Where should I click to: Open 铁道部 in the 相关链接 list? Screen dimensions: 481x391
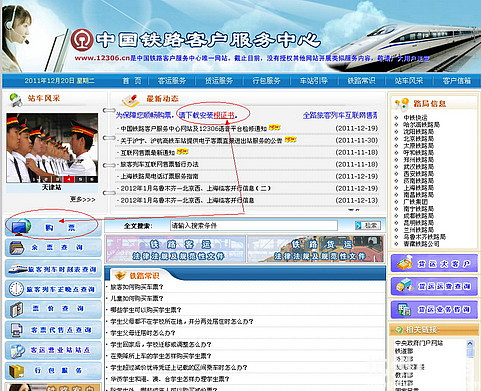404,351
